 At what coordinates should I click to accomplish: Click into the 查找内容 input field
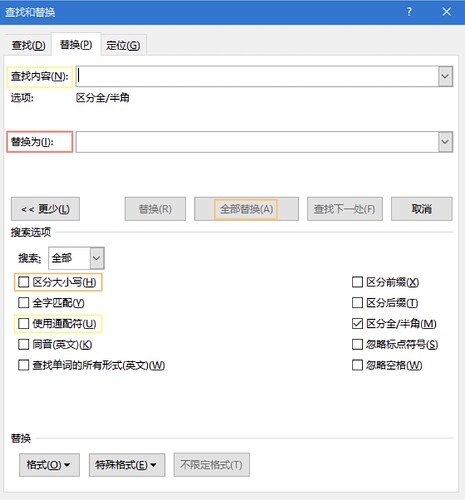[x=257, y=76]
